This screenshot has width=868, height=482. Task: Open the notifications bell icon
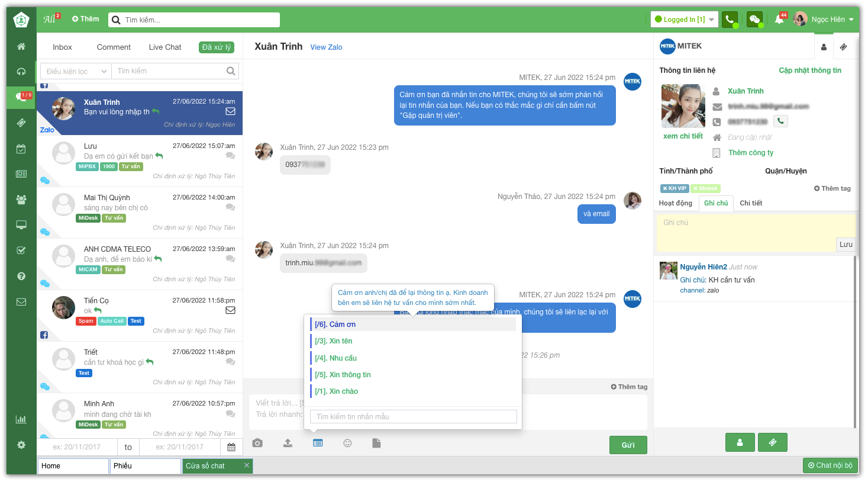pos(779,20)
